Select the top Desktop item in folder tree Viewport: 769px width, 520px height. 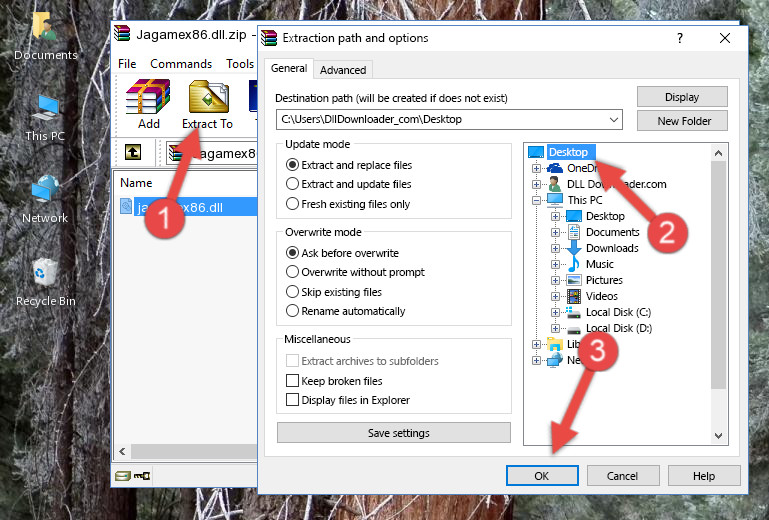571,152
